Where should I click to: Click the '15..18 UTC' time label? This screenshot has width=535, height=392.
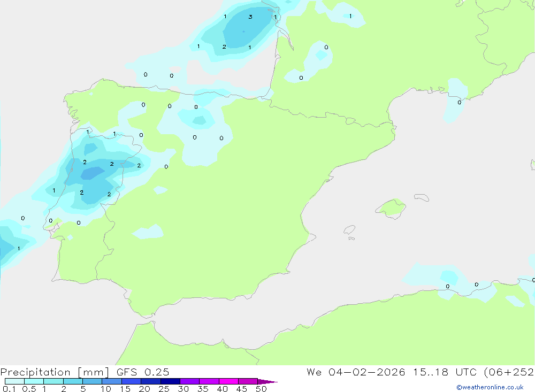pyautogui.click(x=444, y=372)
